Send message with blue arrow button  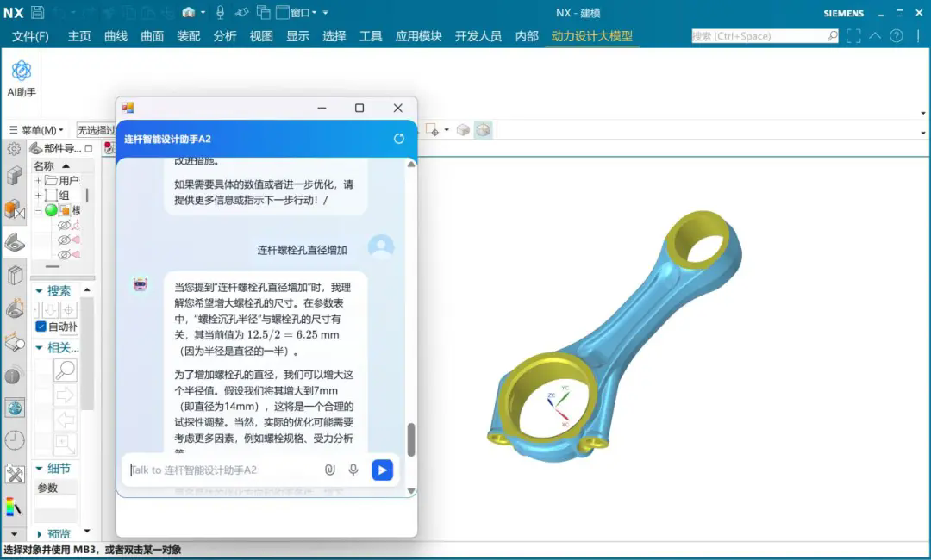point(382,470)
